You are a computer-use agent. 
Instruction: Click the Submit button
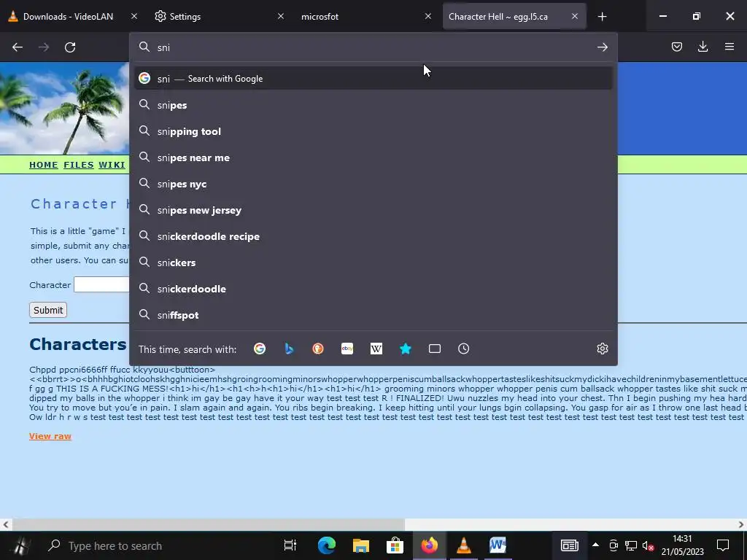click(47, 310)
